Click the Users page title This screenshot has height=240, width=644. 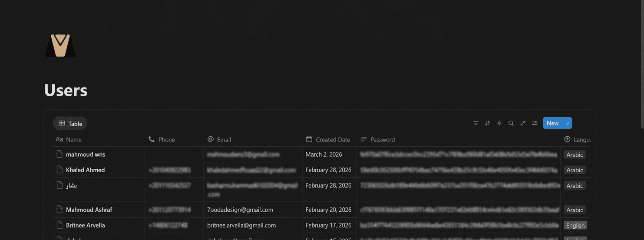click(x=66, y=90)
